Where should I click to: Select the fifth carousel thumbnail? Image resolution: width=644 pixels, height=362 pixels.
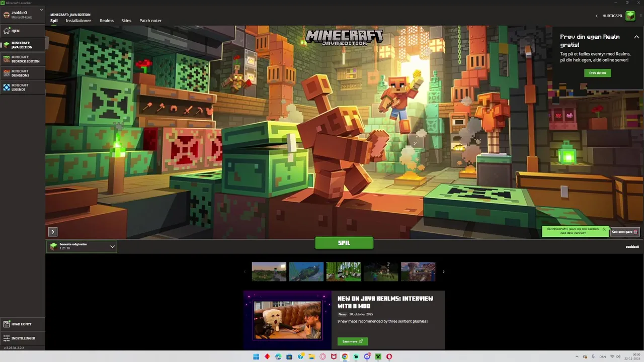418,271
